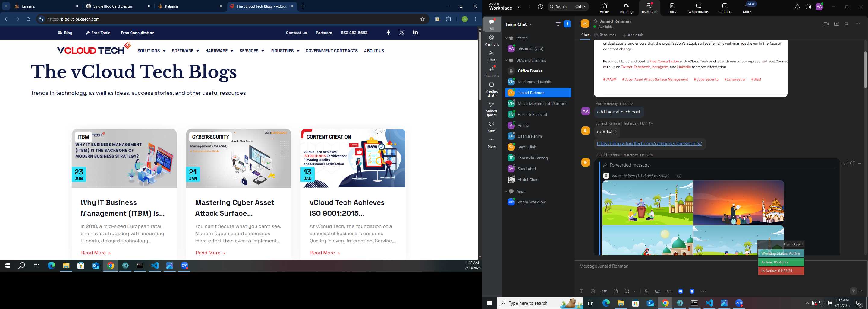Open Mentions in Zoom sidebar
The image size is (868, 309).
tap(492, 40)
